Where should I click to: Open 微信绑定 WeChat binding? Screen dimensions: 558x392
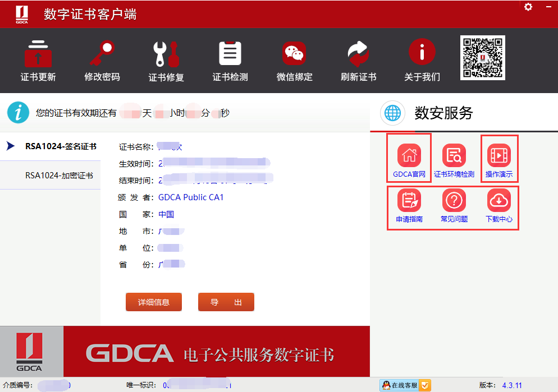pos(294,61)
